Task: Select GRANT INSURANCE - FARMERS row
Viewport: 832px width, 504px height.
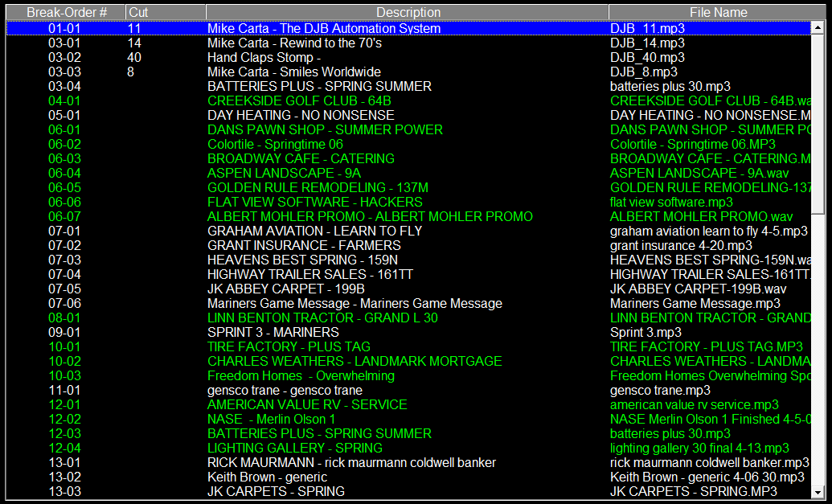Action: (408, 245)
